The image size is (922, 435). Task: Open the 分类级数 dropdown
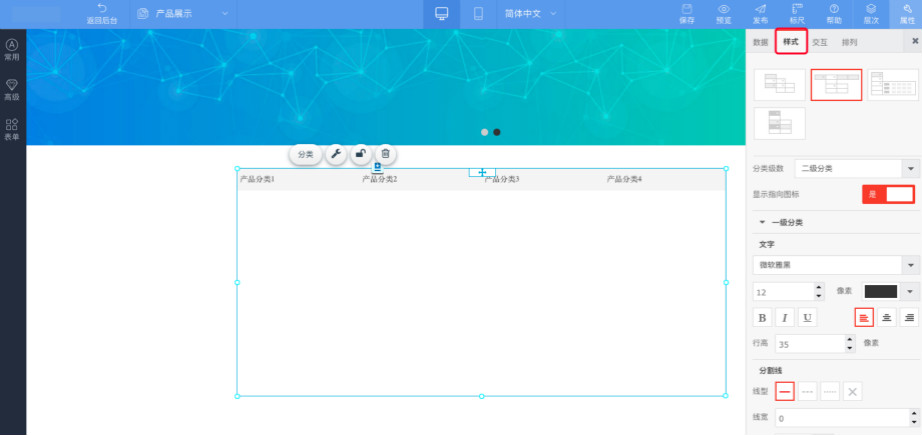pyautogui.click(x=856, y=168)
